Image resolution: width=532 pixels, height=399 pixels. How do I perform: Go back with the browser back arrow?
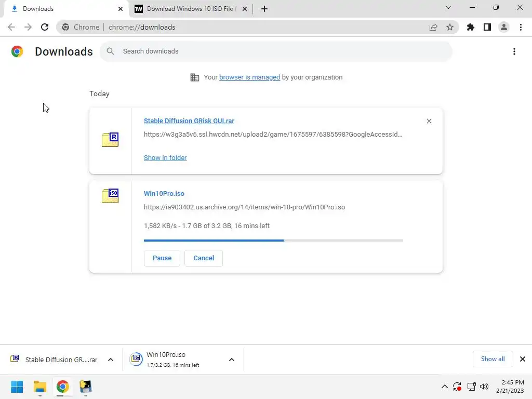(x=11, y=27)
